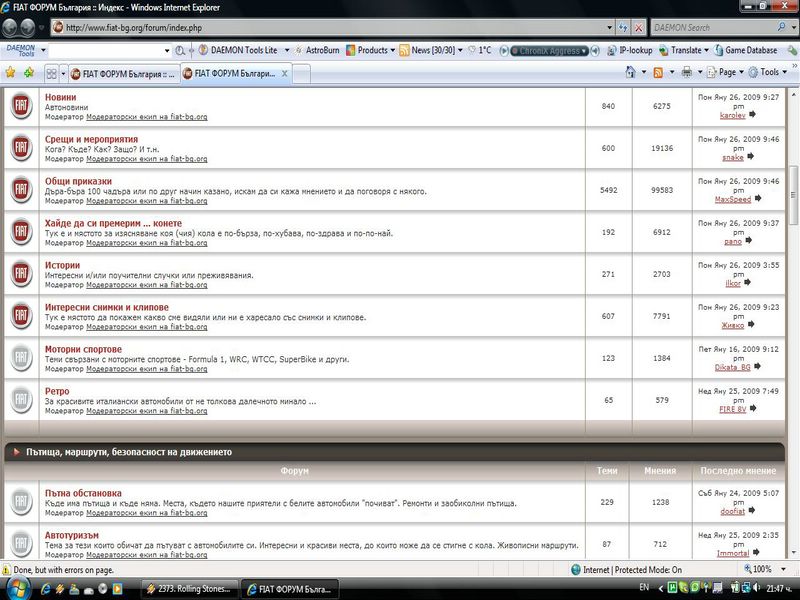Open the Quick Tabs grid view
The height and width of the screenshot is (600, 800).
pyautogui.click(x=51, y=73)
